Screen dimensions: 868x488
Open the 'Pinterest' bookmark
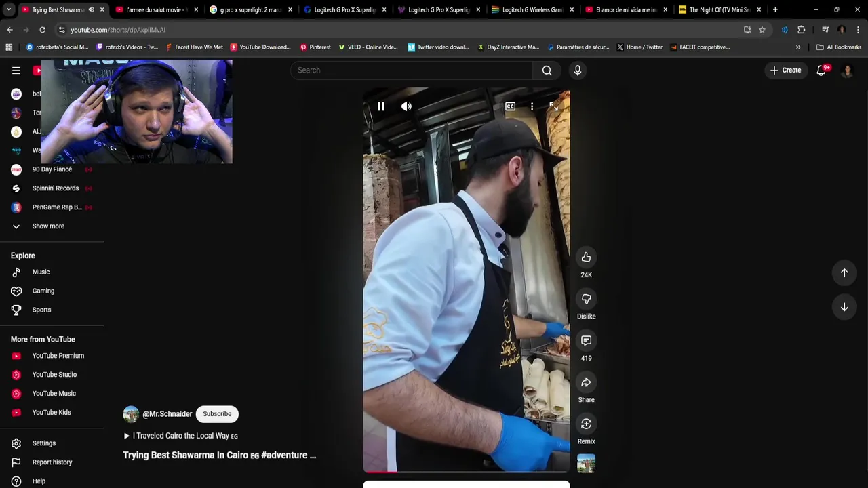coord(315,47)
